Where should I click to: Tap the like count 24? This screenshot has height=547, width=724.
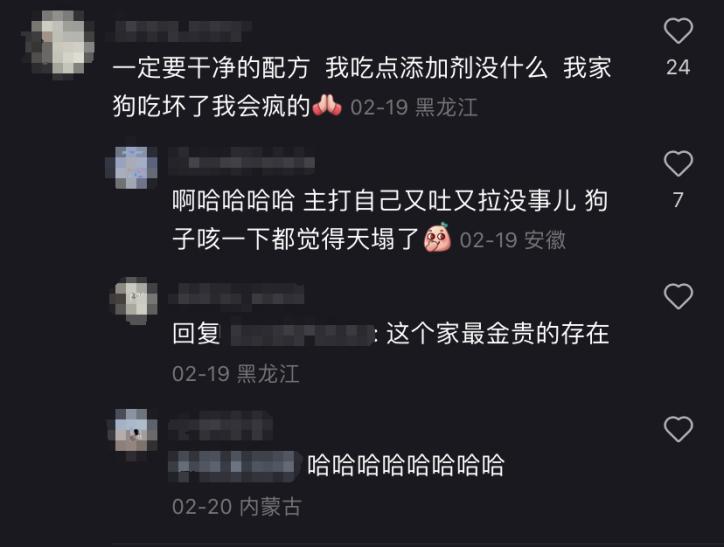click(678, 67)
